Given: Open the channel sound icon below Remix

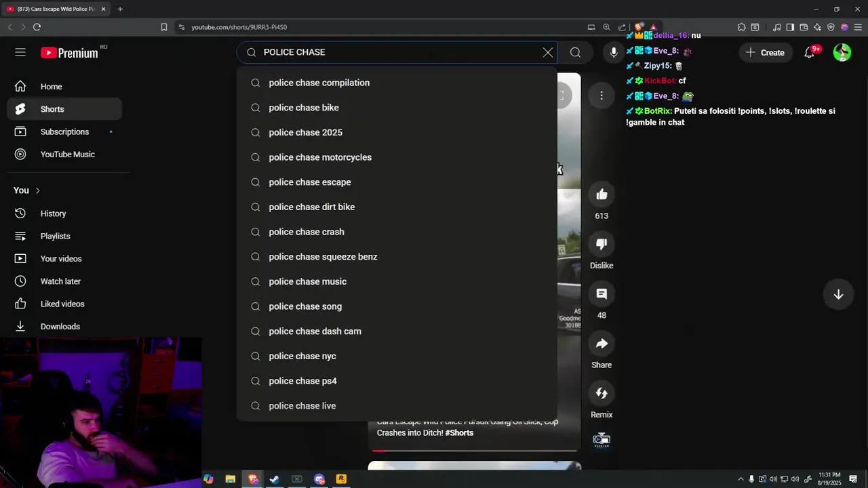Looking at the screenshot, I should pyautogui.click(x=601, y=440).
